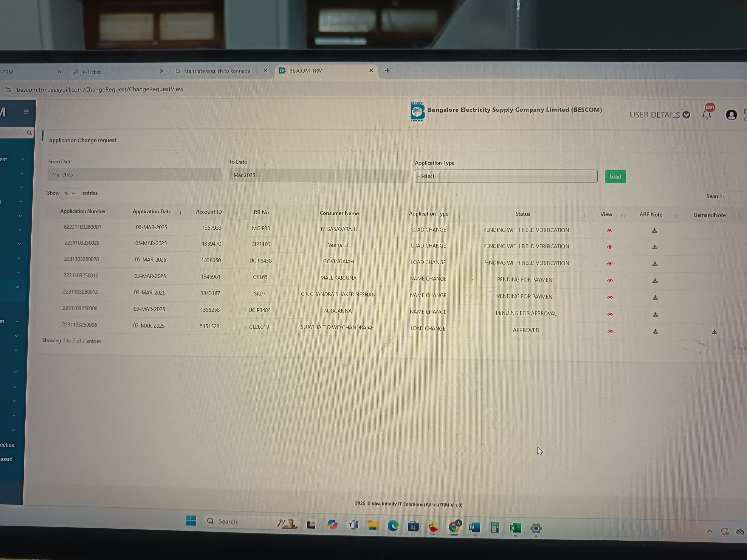Click application number 2231103250029
The height and width of the screenshot is (560, 747).
coord(82,243)
